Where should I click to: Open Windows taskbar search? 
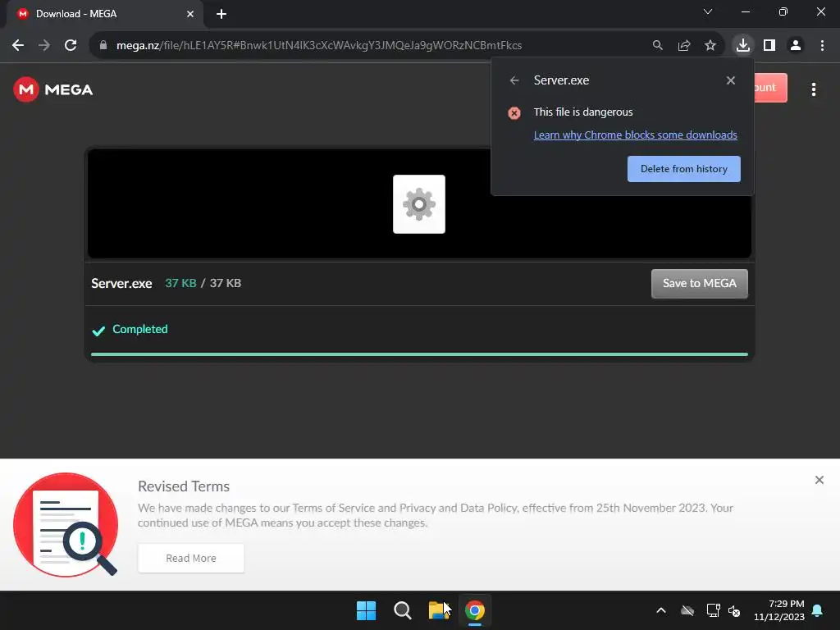403,610
